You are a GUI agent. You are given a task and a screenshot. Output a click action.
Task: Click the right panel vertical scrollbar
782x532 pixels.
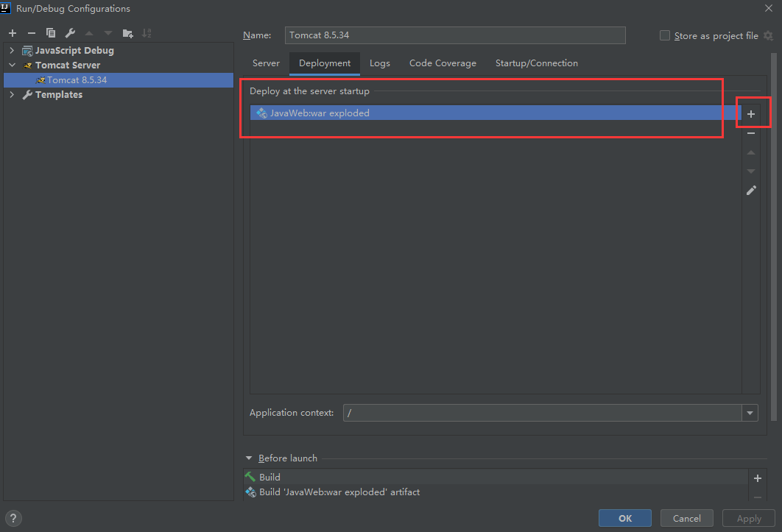[x=774, y=237]
